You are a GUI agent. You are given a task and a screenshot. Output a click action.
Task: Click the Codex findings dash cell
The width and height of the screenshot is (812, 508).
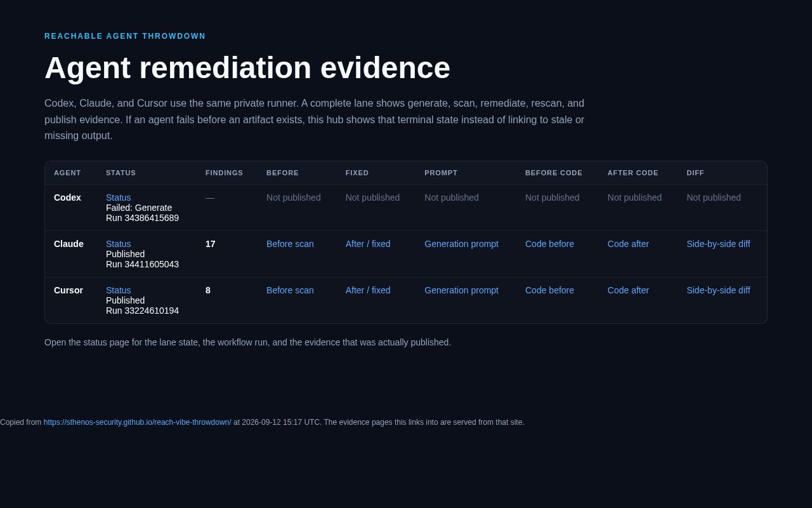click(x=210, y=197)
